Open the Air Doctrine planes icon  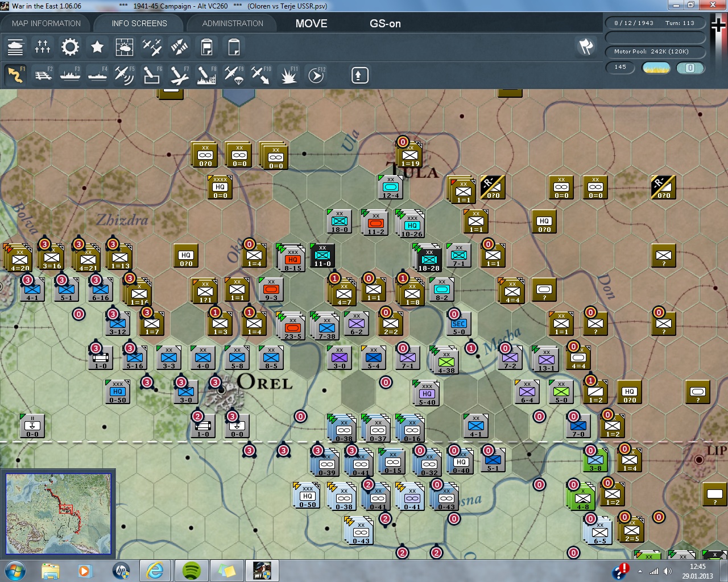click(x=152, y=47)
